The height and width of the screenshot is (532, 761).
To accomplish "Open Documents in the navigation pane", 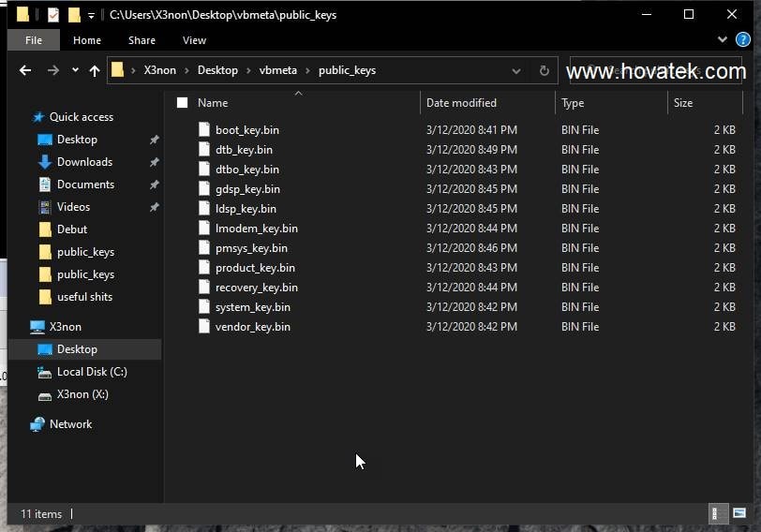I will coord(85,185).
